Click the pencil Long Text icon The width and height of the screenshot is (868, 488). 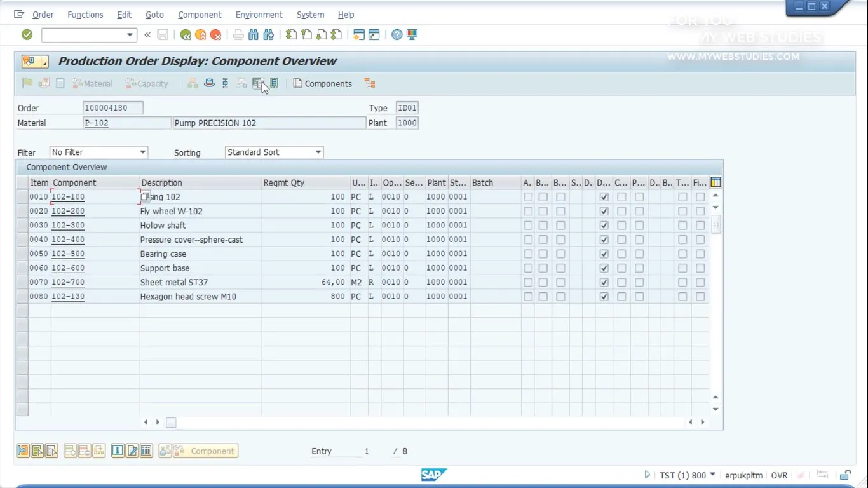[132, 451]
